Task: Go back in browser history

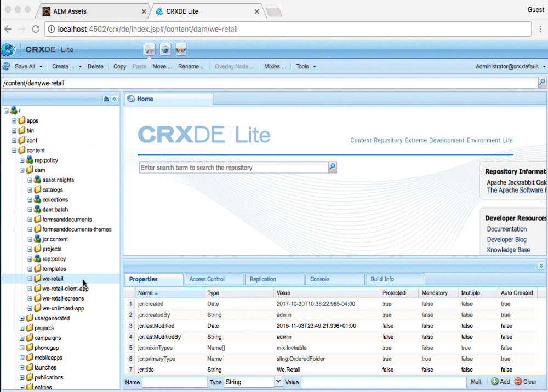Action: (x=8, y=29)
